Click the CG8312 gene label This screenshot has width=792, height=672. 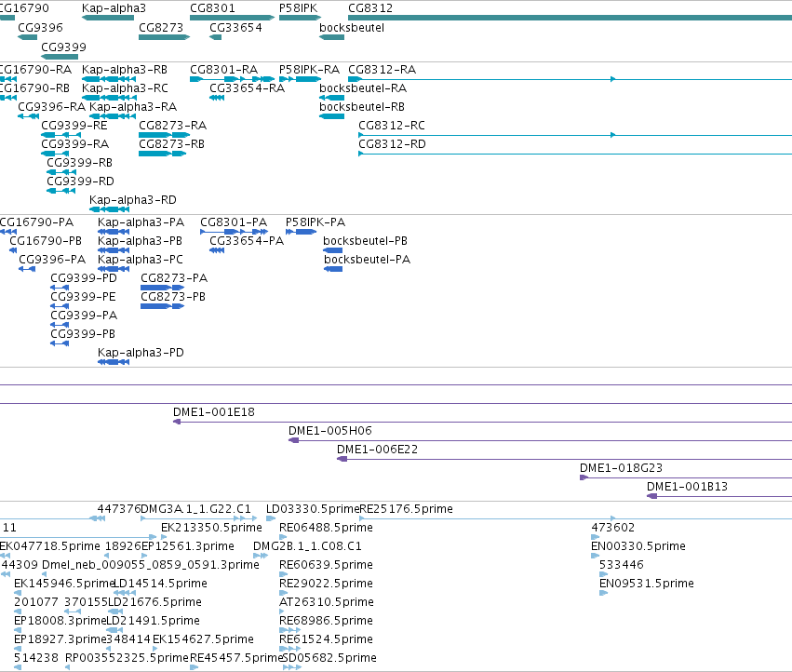point(370,8)
